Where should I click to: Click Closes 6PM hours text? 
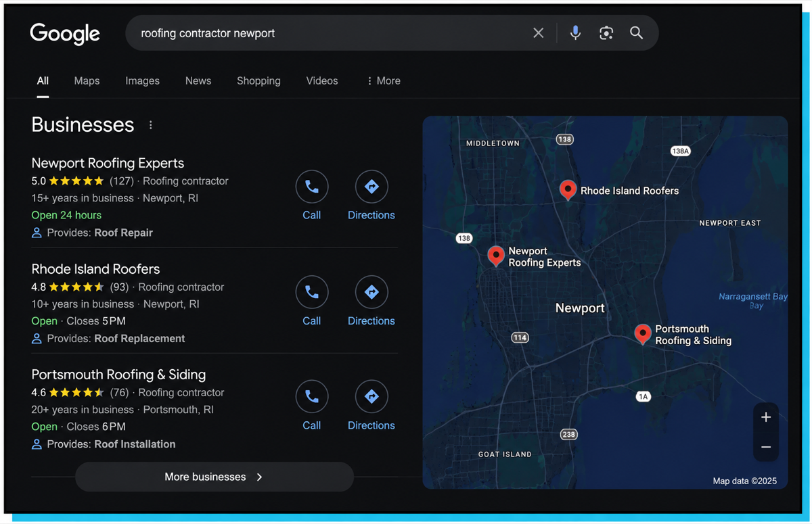point(96,427)
